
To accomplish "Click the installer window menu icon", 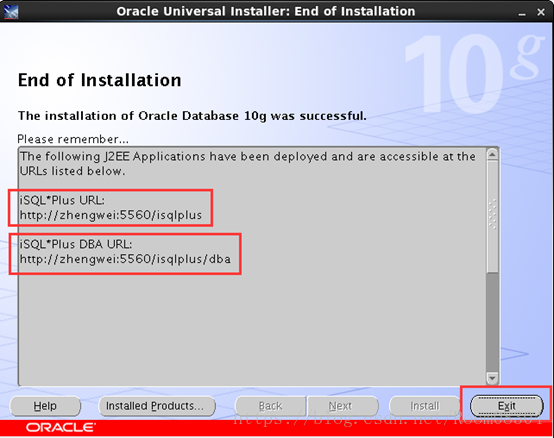I will point(11,12).
